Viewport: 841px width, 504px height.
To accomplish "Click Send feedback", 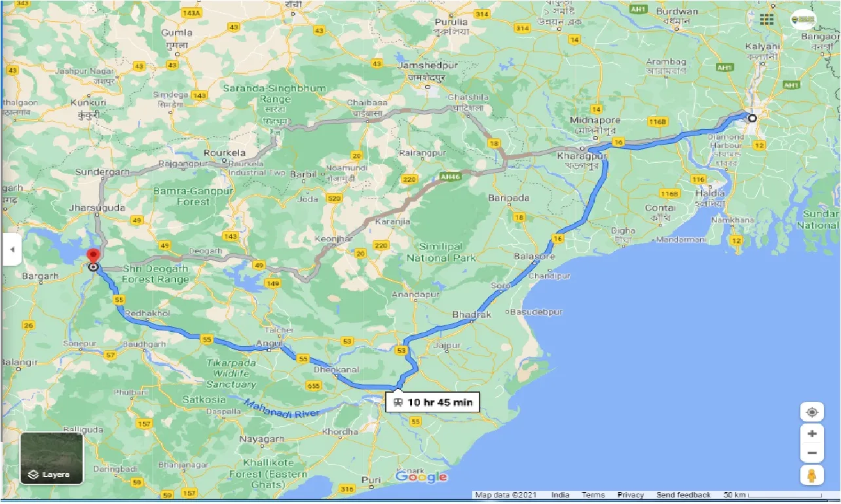I will click(683, 495).
